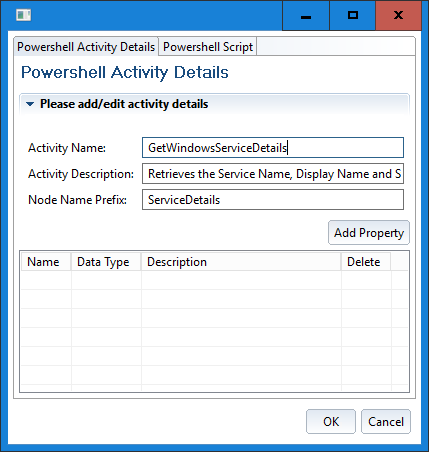Click the 'Activity Description:' label
The image size is (429, 452).
pos(81,174)
